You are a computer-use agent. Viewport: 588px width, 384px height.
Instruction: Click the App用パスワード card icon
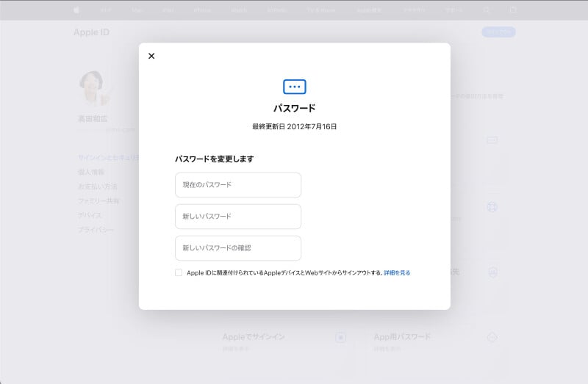[492, 338]
